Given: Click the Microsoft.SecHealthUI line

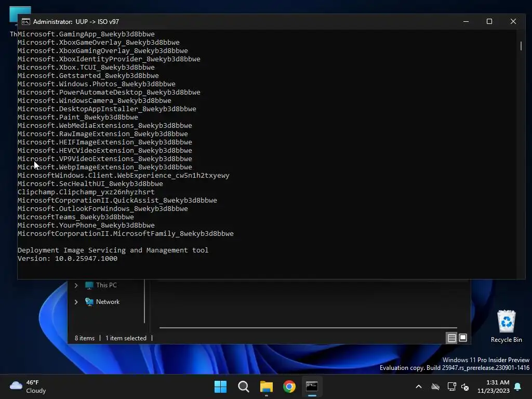Looking at the screenshot, I should pos(90,184).
